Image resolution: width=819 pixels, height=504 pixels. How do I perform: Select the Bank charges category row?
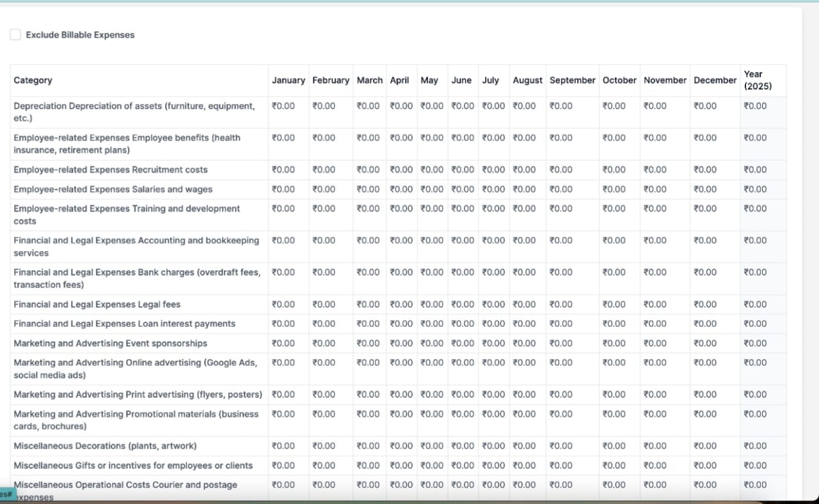point(136,278)
